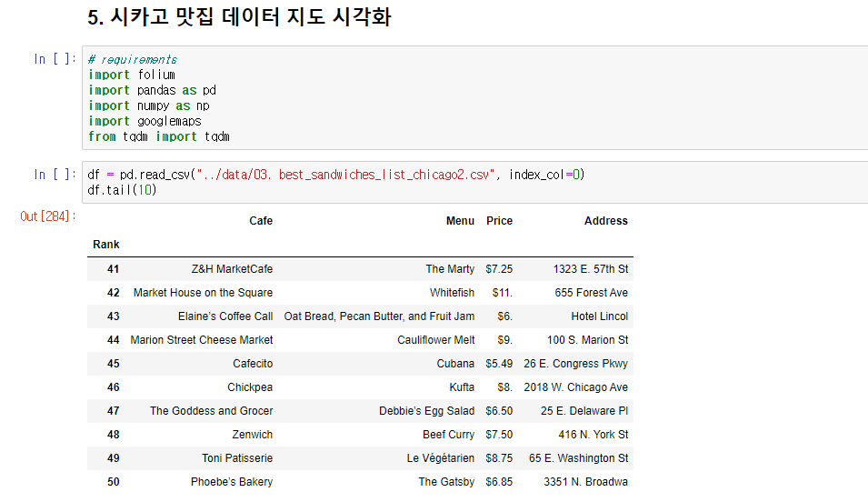This screenshot has height=502, width=868.
Task: Click menu cell 'Cubana'
Action: 455,364
